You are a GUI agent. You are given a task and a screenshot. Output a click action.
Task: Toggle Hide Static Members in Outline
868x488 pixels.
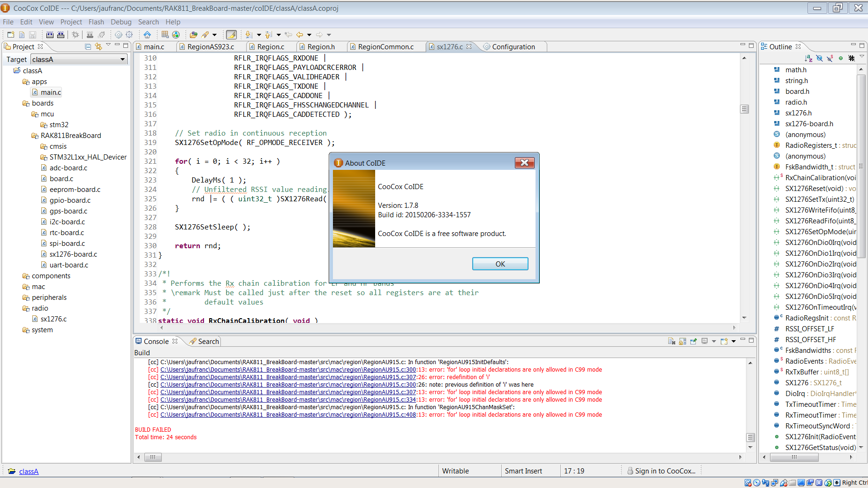[x=830, y=58]
